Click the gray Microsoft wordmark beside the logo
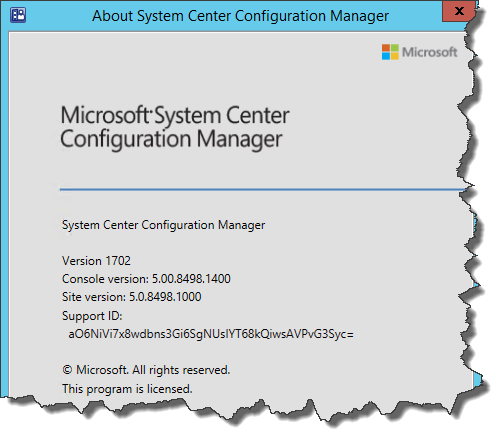The height and width of the screenshot is (441, 504). [x=430, y=52]
